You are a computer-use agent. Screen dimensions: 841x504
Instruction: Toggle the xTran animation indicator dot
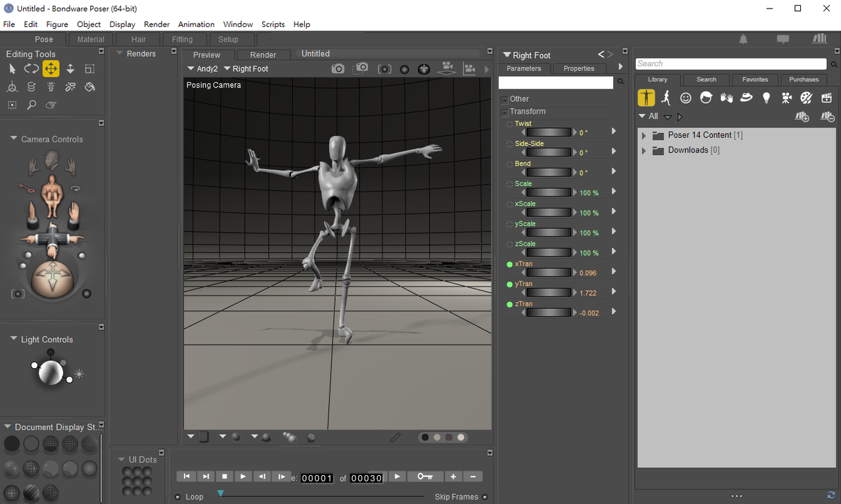coord(509,264)
